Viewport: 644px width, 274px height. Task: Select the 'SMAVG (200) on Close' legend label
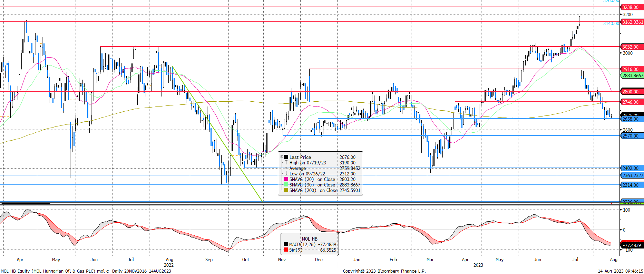[x=313, y=190]
